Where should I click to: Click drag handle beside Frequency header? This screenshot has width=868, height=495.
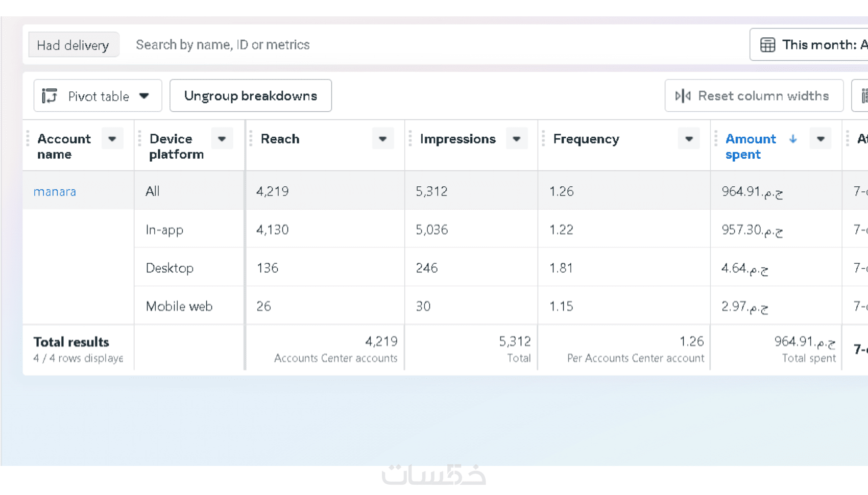tap(543, 139)
